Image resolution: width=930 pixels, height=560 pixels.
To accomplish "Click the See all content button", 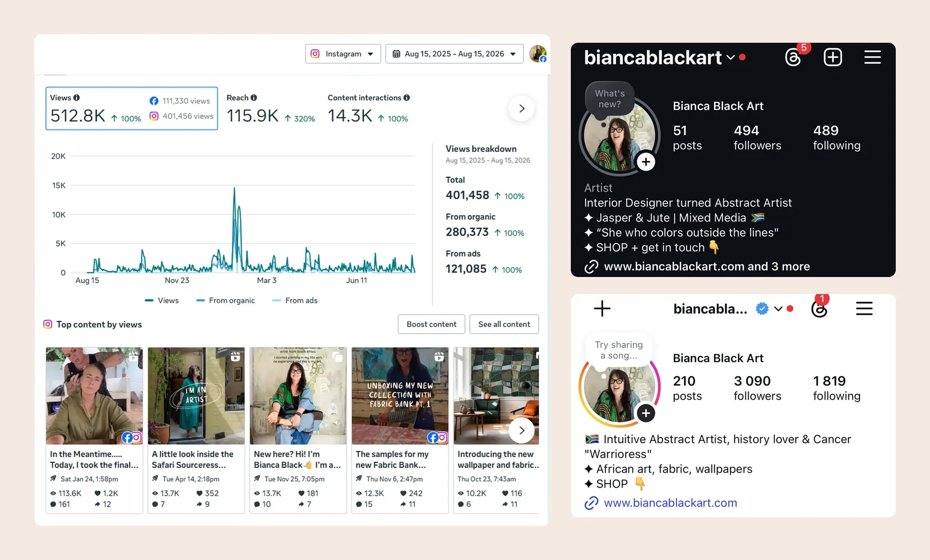I will pos(504,324).
